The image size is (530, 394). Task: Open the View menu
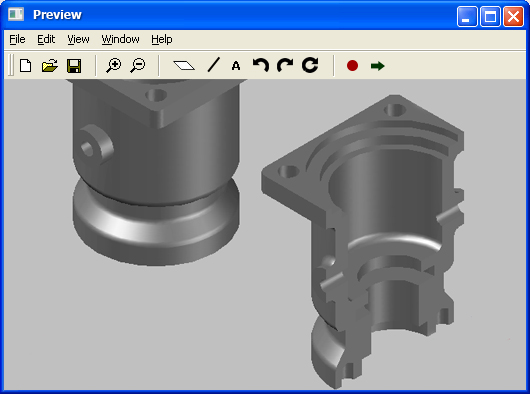78,40
